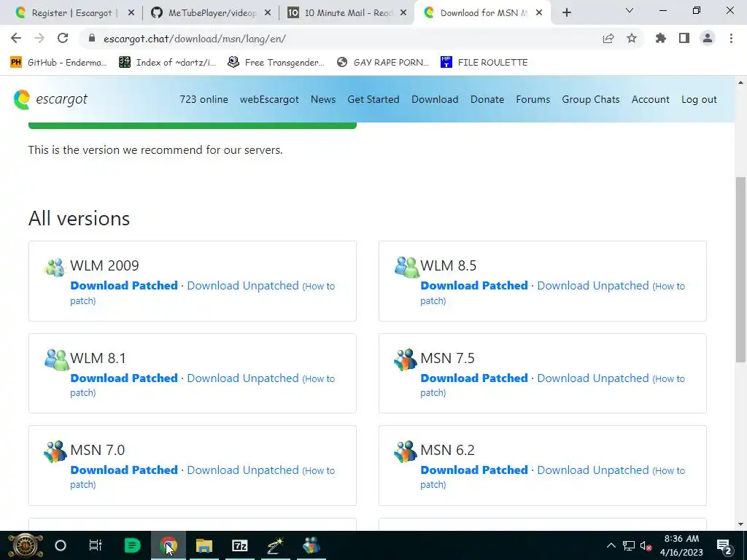Viewport: 747px width, 560px height.
Task: Open the Chrome profile avatar
Action: click(708, 39)
